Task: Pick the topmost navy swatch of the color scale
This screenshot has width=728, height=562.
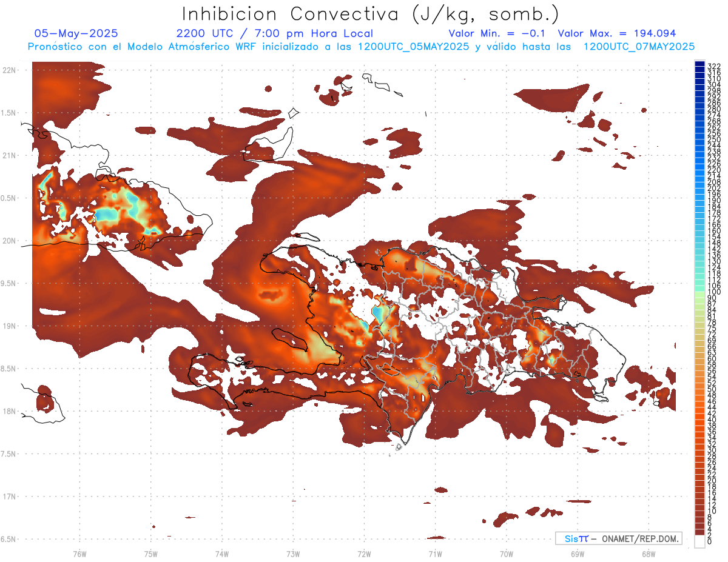Action: pos(699,64)
